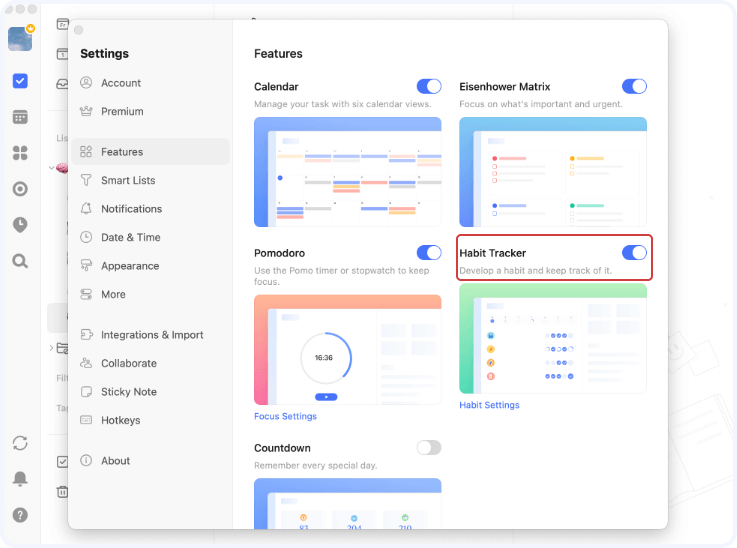
Task: Click 'Manage your task with six calendar views.'
Action: pos(342,104)
